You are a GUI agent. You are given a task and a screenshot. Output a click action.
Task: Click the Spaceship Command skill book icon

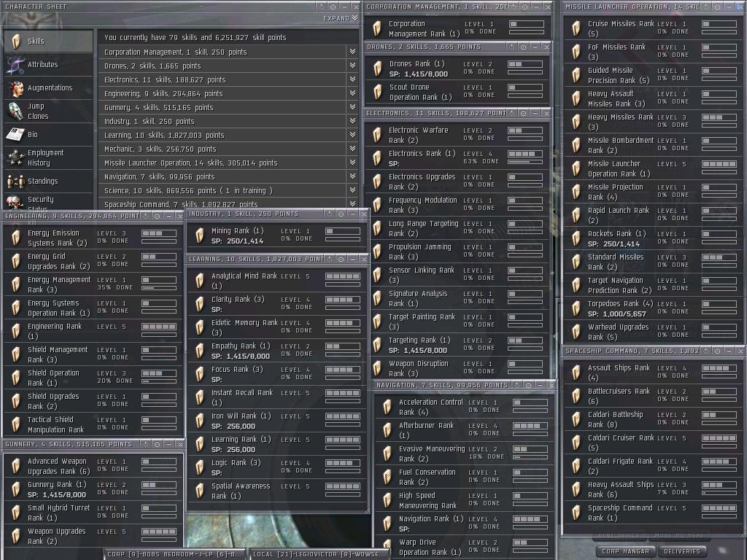point(576,513)
